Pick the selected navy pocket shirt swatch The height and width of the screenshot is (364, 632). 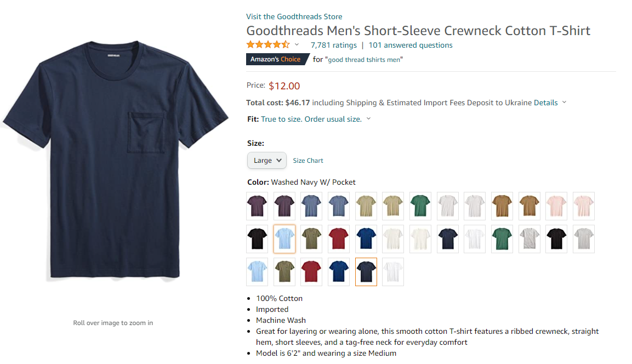click(x=366, y=272)
